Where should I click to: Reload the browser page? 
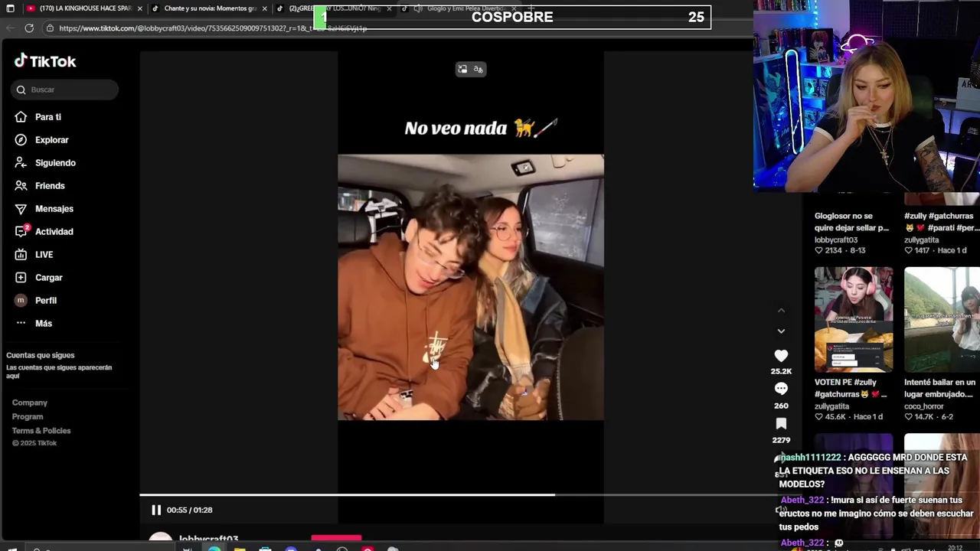coord(29,28)
